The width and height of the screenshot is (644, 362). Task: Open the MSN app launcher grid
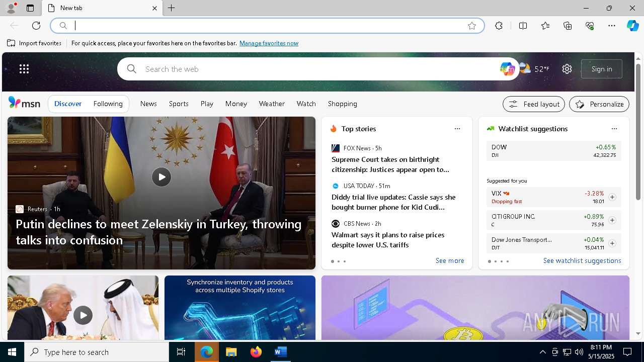[24, 69]
